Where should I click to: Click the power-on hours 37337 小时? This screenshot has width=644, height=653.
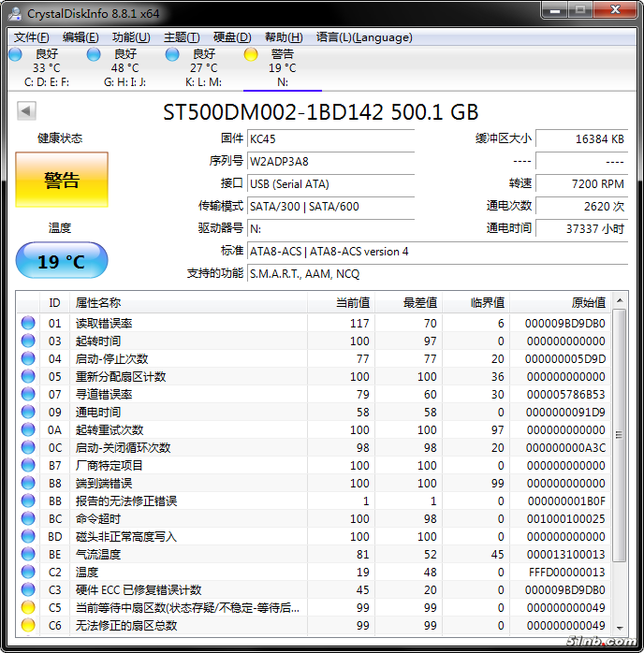(581, 228)
